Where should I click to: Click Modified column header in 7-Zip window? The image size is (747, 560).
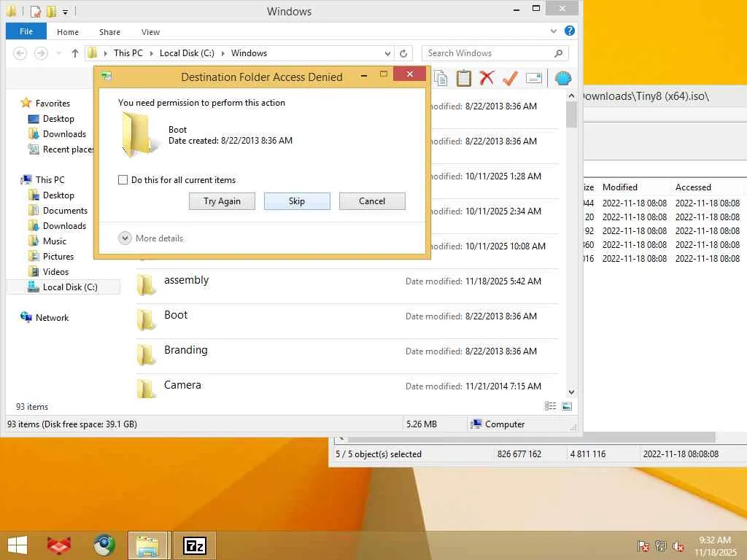620,187
